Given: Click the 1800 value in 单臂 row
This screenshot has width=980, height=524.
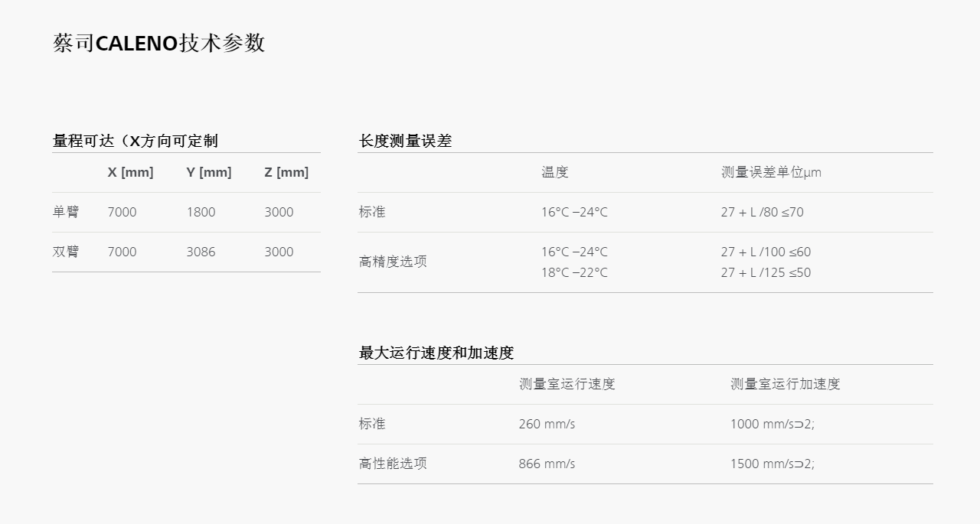Looking at the screenshot, I should click(x=201, y=212).
